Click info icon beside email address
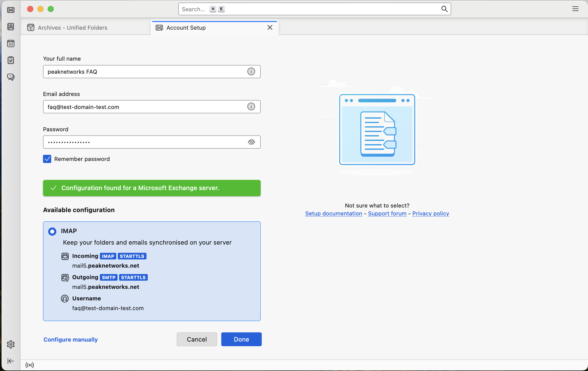 (251, 106)
